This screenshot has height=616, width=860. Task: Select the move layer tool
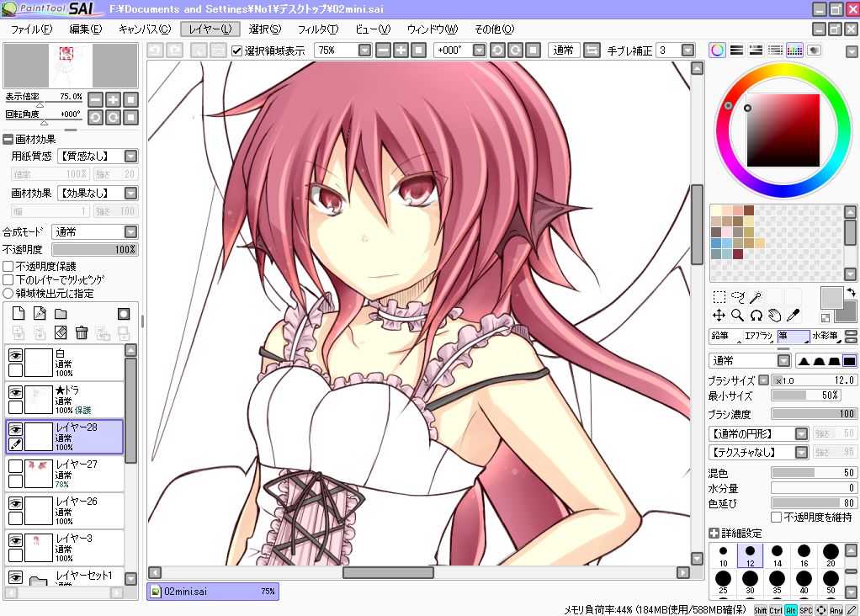click(x=719, y=316)
